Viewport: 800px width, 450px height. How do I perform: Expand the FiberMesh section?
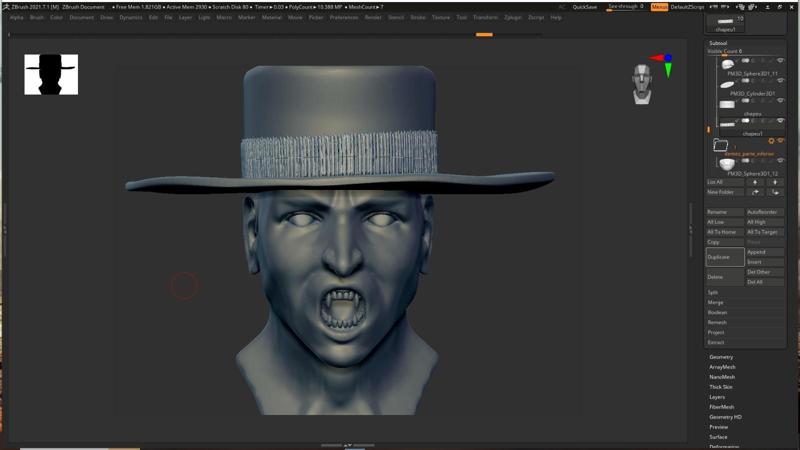click(721, 407)
